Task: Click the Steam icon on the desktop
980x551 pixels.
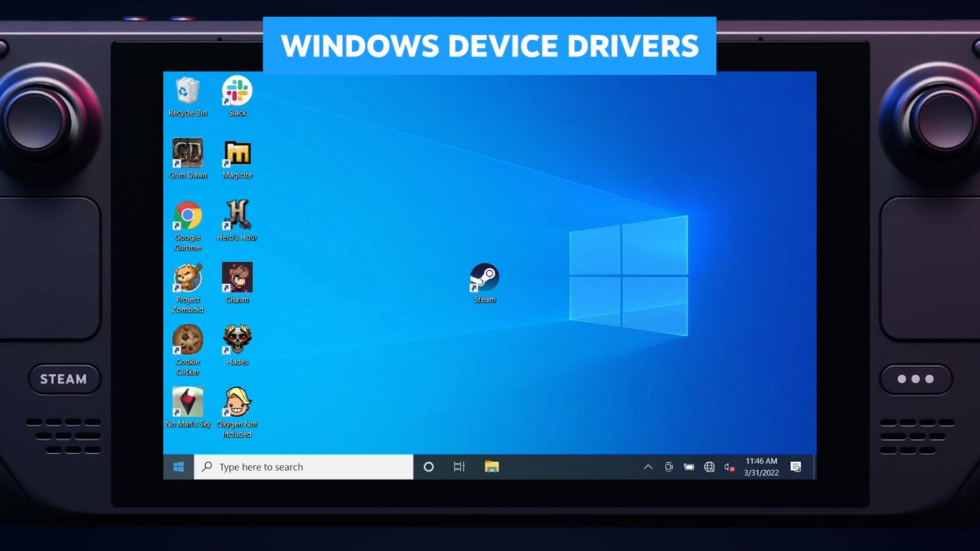Action: 485,279
